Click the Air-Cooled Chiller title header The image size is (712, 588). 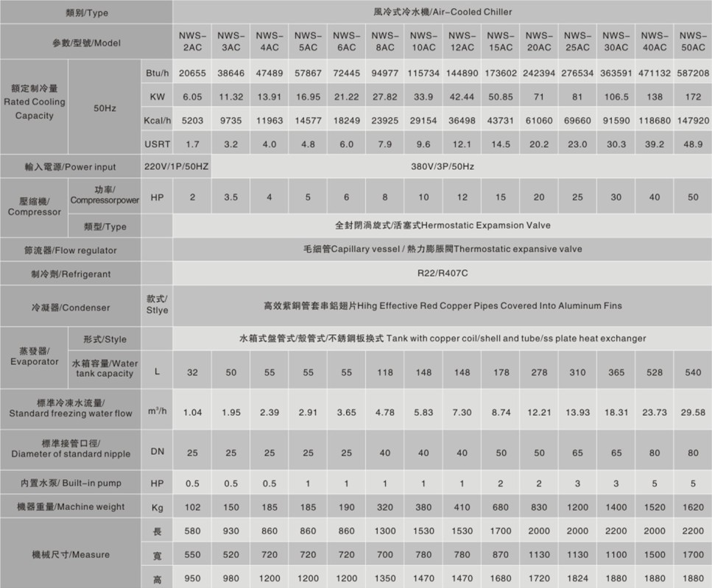click(442, 12)
